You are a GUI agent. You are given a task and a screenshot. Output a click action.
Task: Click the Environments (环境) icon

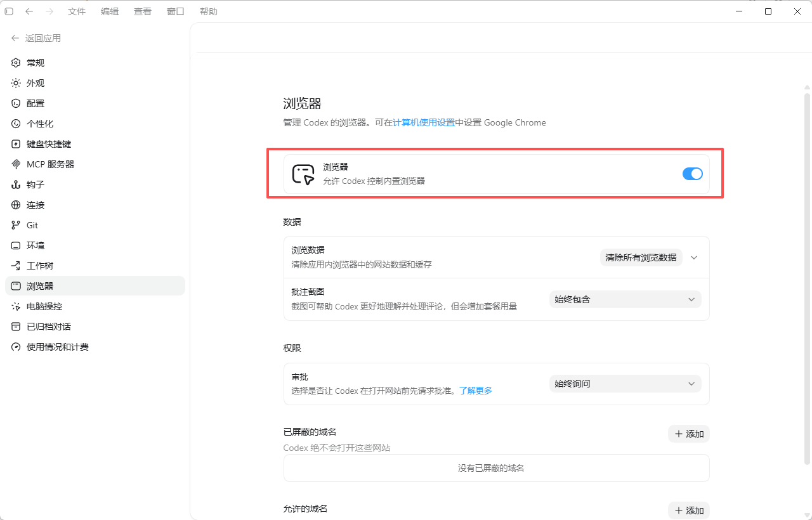tap(16, 245)
